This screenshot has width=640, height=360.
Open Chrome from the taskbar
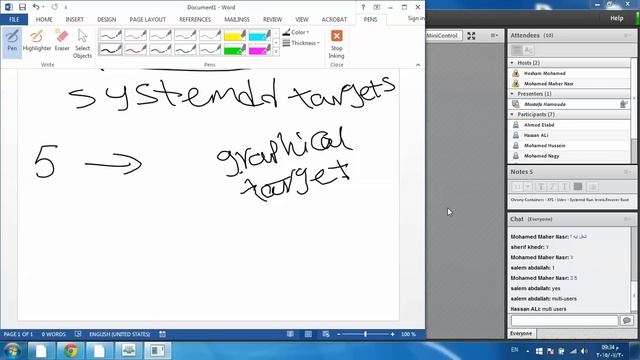(x=70, y=351)
